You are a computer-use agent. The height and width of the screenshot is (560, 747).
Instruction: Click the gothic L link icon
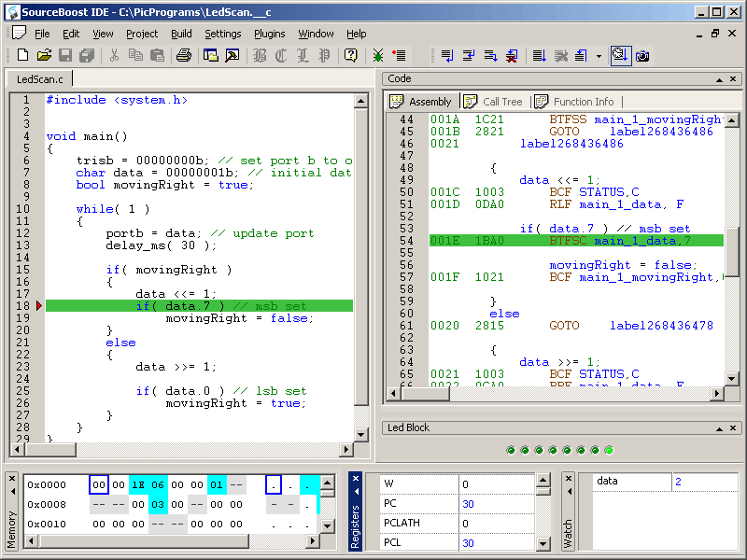(x=303, y=56)
